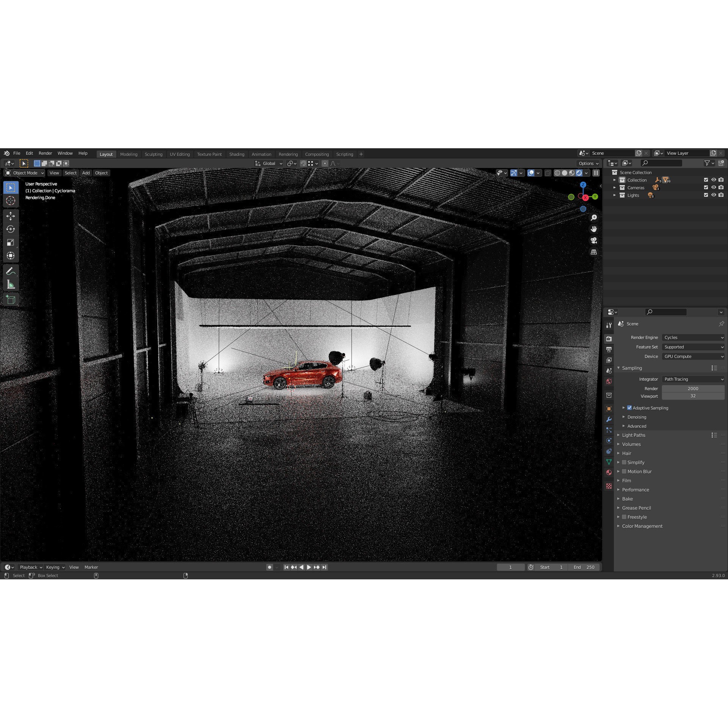
Task: Select the Annotate tool
Action: [x=11, y=270]
